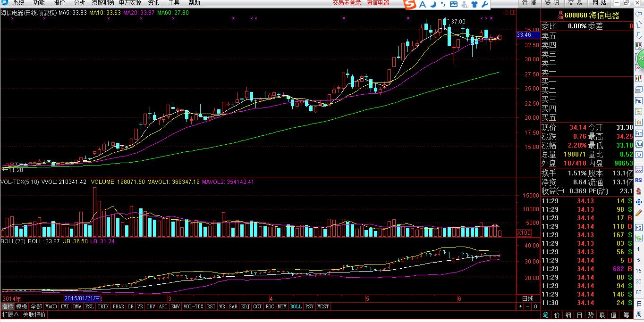Switch to 5-minute period
Image resolution: width=644 pixels, height=322 pixels.
[638, 260]
